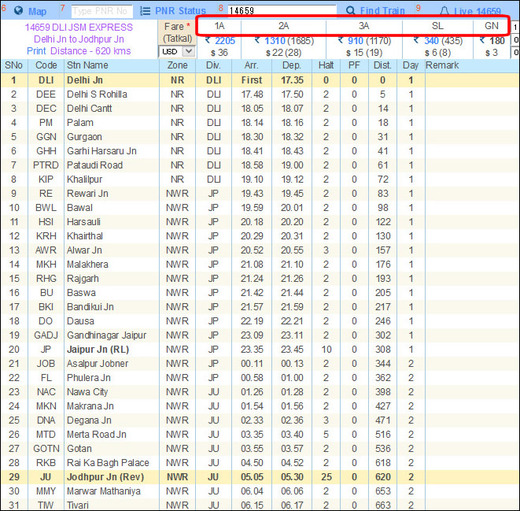This screenshot has height=511, width=520.
Task: Click the globe Map icon
Action: [x=18, y=11]
